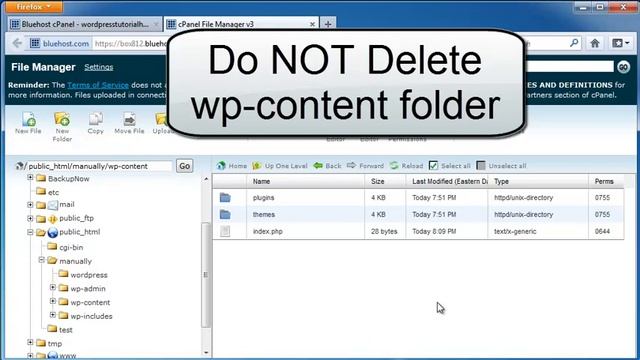The height and width of the screenshot is (360, 640).
Task: Click the bluehost.com site identity icon
Action: (35, 43)
